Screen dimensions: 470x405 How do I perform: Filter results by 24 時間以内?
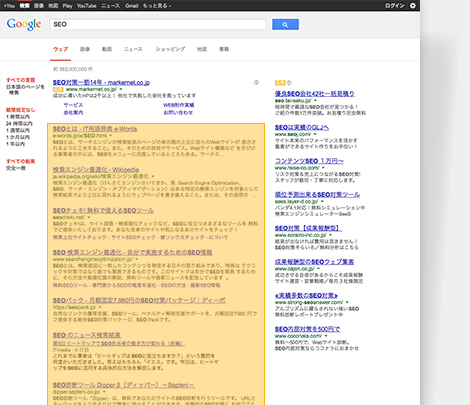[19, 123]
